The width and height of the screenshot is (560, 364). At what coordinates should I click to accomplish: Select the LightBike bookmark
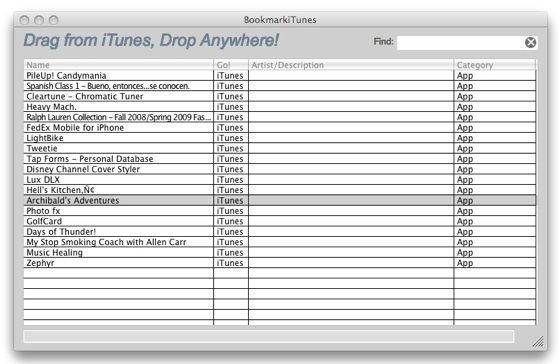pos(280,138)
